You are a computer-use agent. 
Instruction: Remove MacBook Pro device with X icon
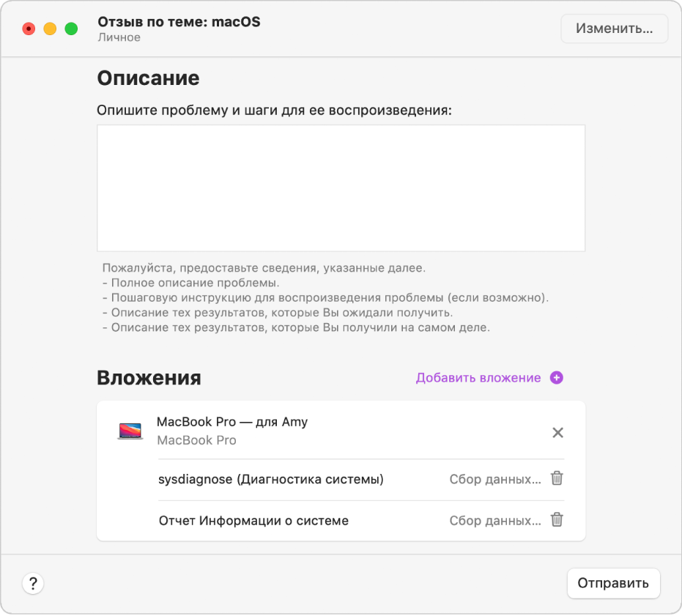click(x=557, y=432)
